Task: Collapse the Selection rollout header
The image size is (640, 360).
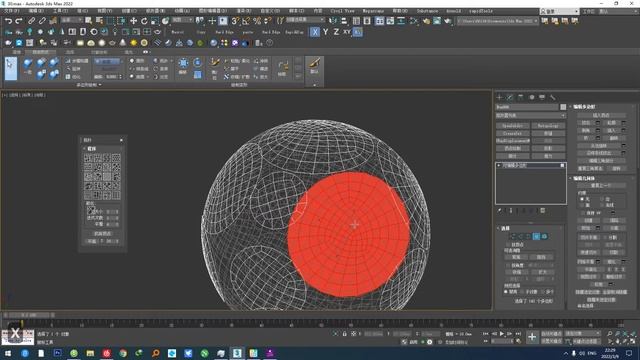Action: tap(504, 228)
